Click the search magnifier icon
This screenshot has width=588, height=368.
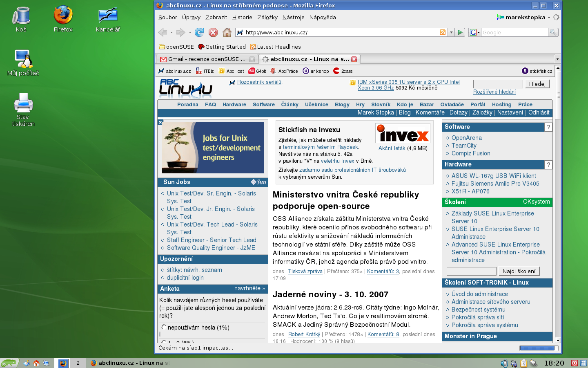553,32
